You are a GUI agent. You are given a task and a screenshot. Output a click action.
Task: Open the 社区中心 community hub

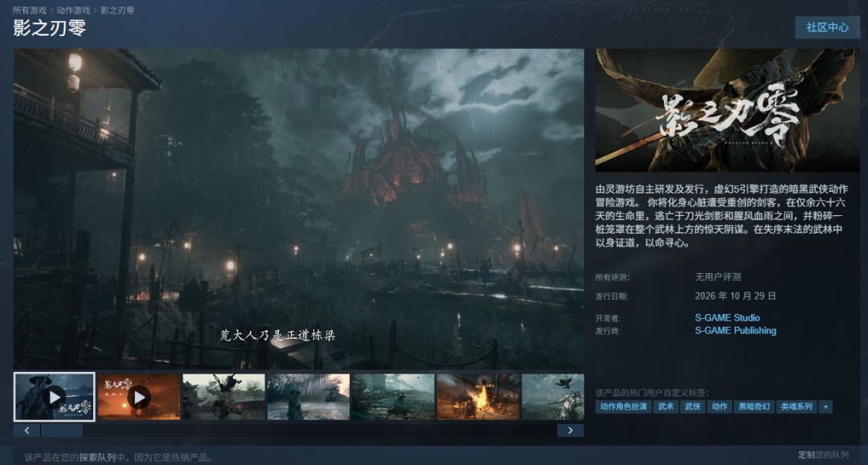pyautogui.click(x=827, y=27)
